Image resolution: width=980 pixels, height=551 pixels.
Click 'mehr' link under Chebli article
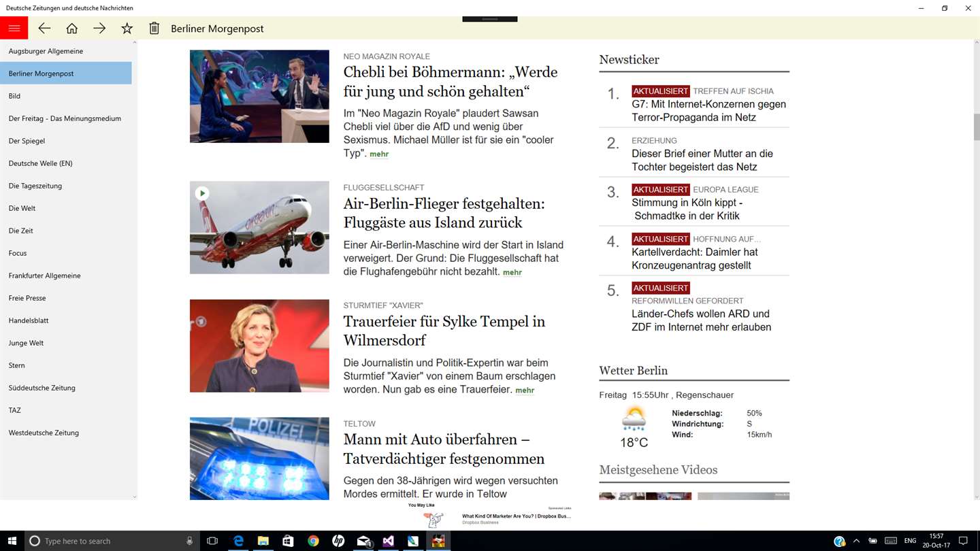379,154
